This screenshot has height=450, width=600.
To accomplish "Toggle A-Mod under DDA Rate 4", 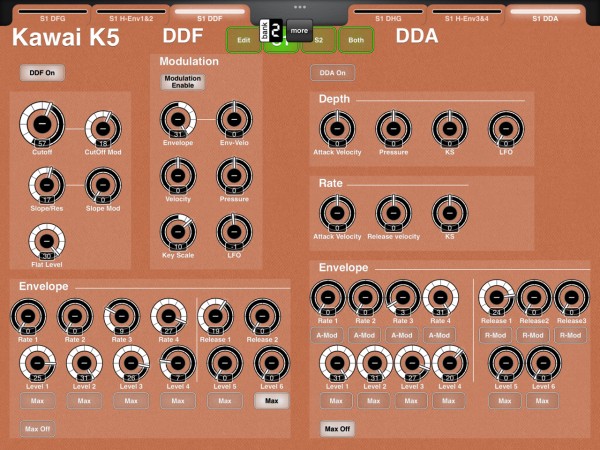I will pyautogui.click(x=439, y=336).
